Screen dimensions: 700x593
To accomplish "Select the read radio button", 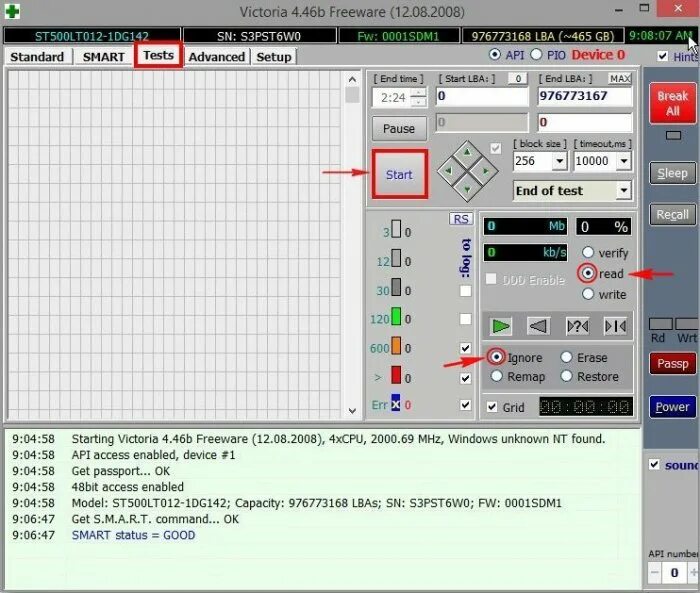I will point(588,273).
